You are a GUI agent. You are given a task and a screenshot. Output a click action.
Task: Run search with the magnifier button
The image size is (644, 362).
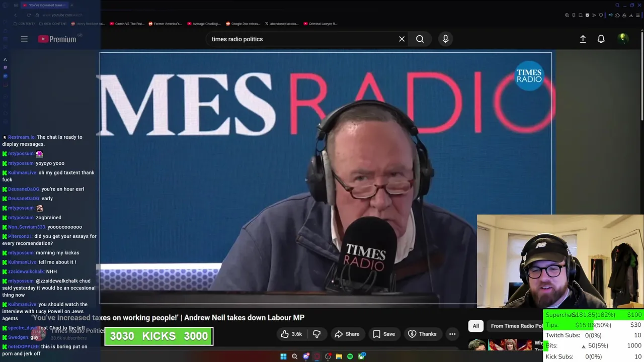(x=420, y=39)
